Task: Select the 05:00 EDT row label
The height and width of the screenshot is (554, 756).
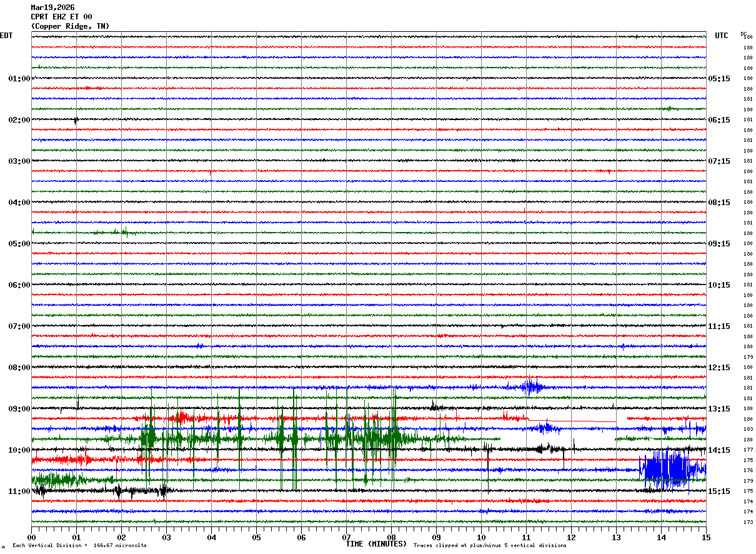Action: pos(19,244)
